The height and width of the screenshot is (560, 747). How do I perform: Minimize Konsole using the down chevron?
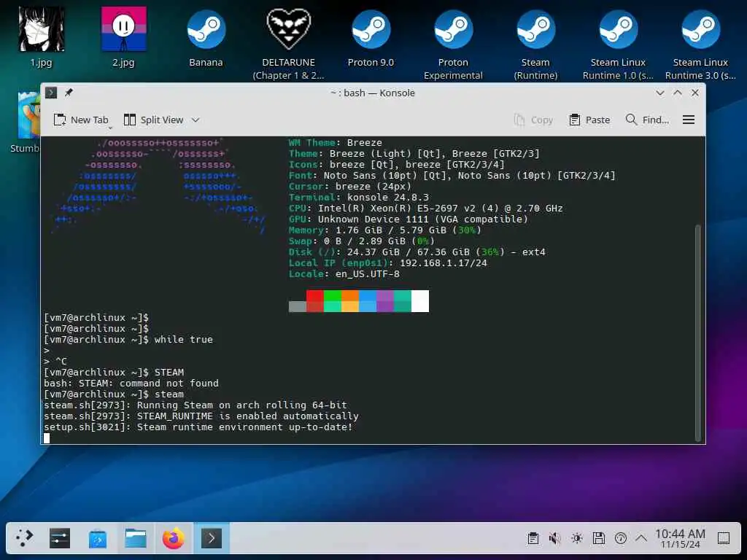pos(659,93)
